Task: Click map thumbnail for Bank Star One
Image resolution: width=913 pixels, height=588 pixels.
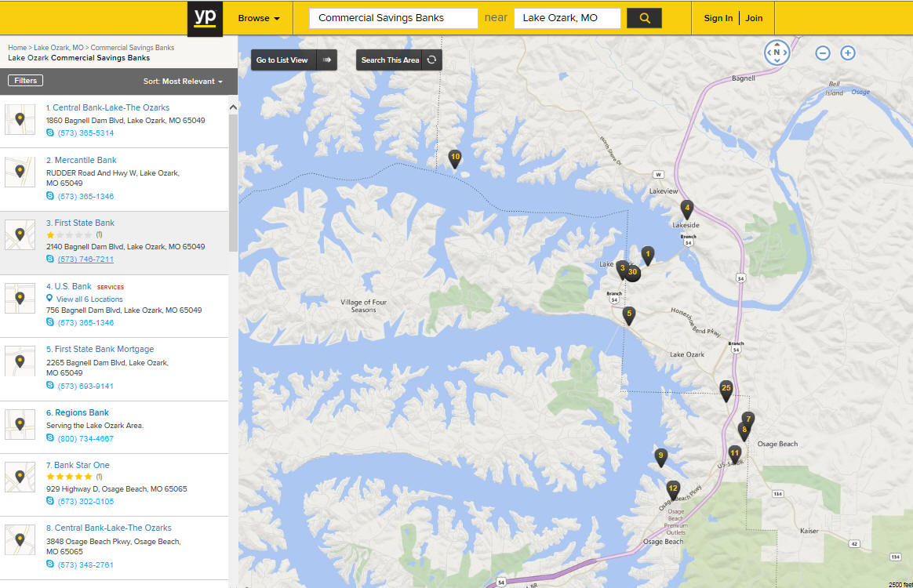Action: click(20, 477)
